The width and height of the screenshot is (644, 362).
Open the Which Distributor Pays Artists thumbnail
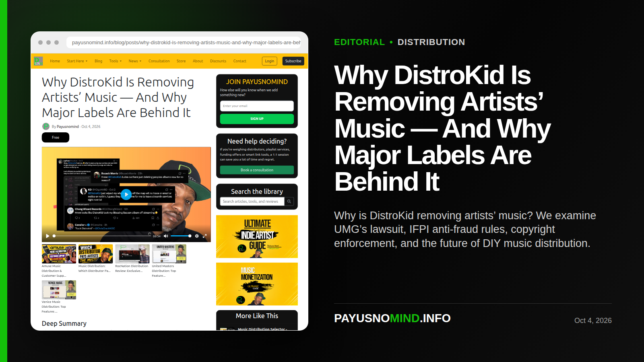tap(95, 254)
